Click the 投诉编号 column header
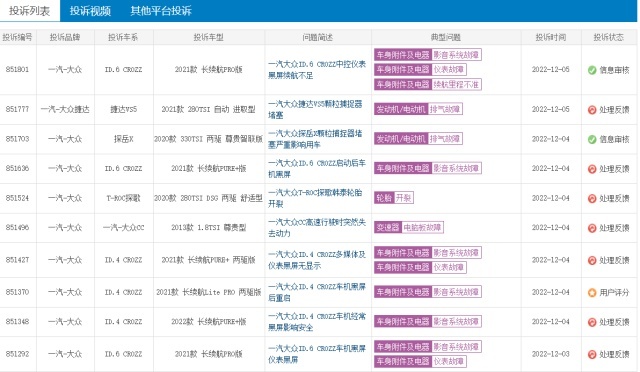Viewport: 640px width, 372px height. click(17, 37)
